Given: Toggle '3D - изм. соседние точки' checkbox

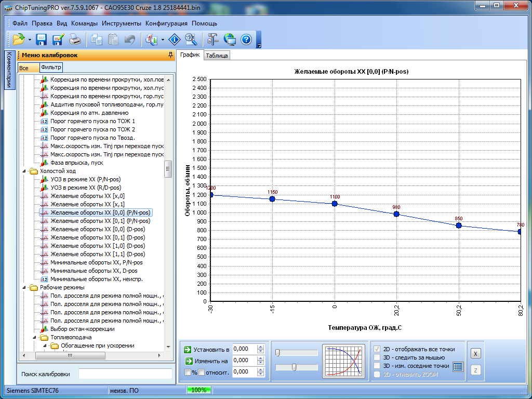Looking at the screenshot, I should click(378, 366).
